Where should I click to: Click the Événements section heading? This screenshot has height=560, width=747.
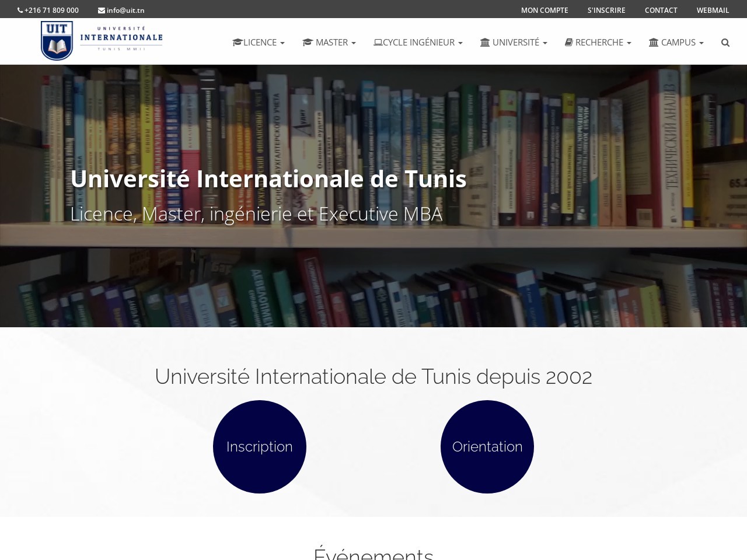pos(373,553)
